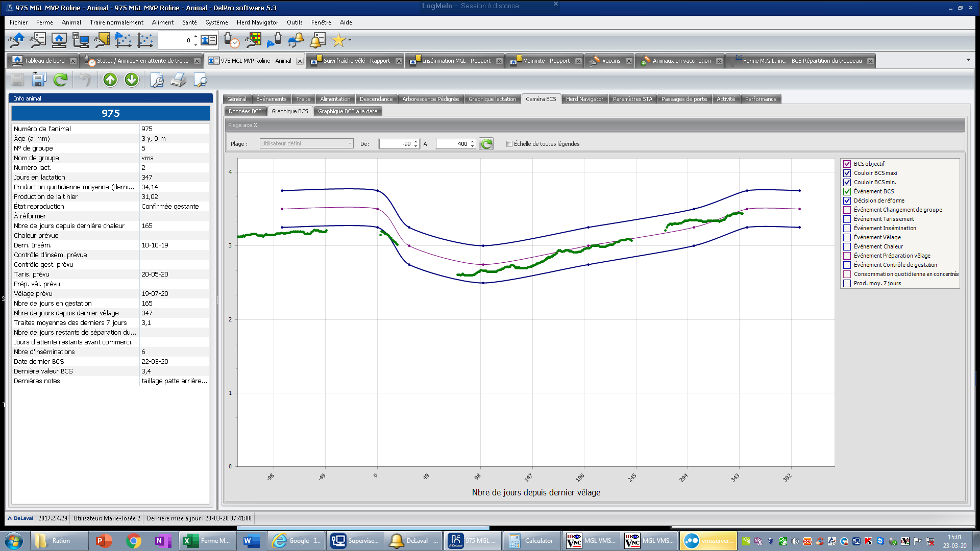Open Calculator from the taskbar
Viewport: 980px width, 551px height.
tap(532, 541)
